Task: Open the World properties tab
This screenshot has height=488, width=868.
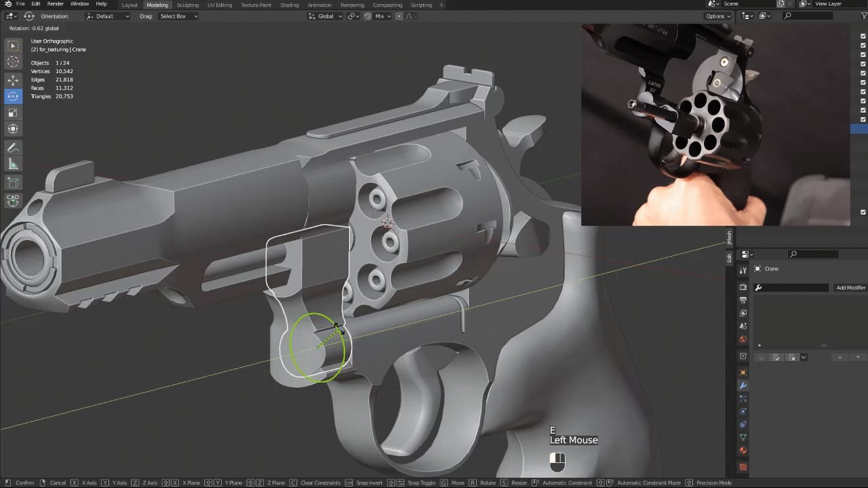Action: coord(743,340)
